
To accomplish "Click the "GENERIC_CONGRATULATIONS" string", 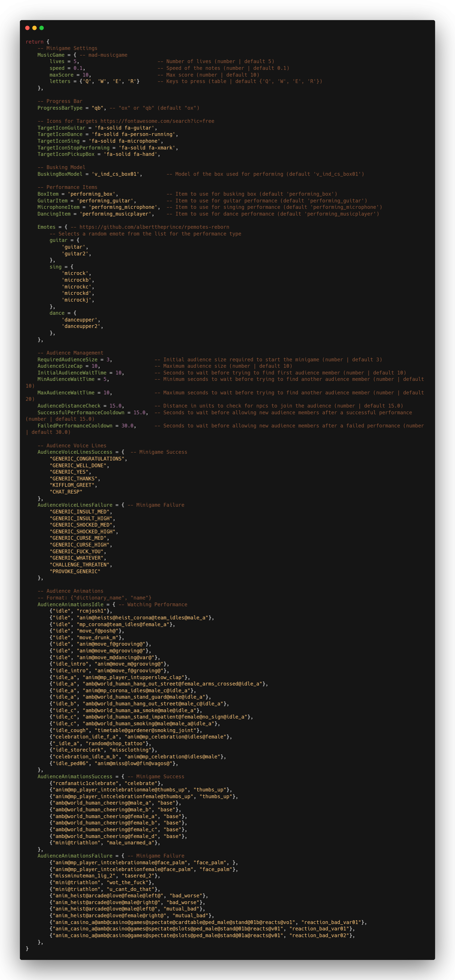I will click(87, 459).
